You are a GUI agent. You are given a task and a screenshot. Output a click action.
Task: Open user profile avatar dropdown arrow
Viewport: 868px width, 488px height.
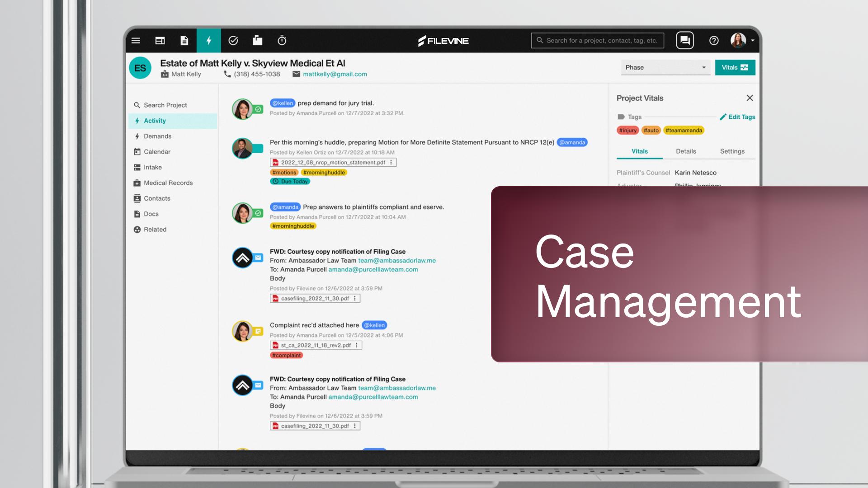[753, 41]
